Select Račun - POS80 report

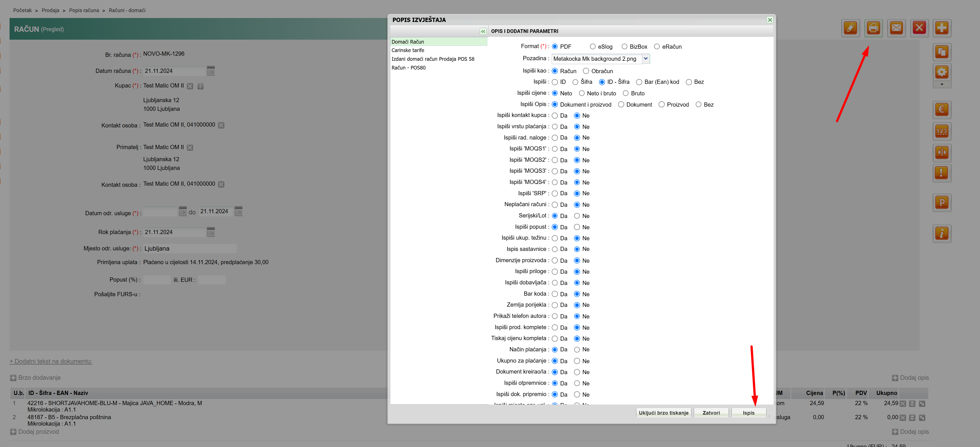point(409,68)
